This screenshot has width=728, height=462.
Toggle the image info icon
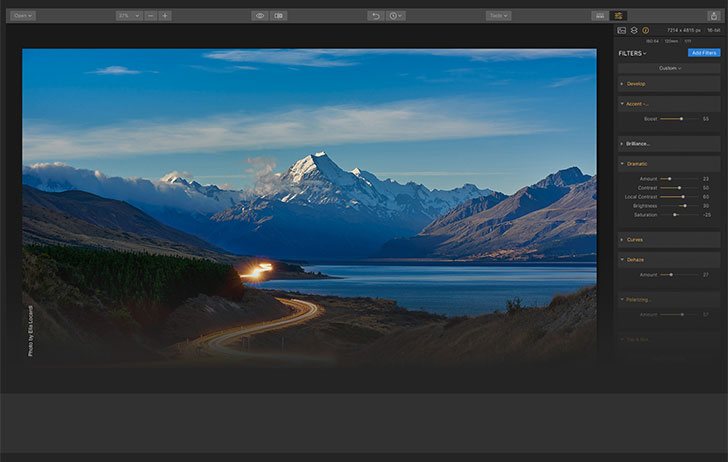[x=645, y=30]
